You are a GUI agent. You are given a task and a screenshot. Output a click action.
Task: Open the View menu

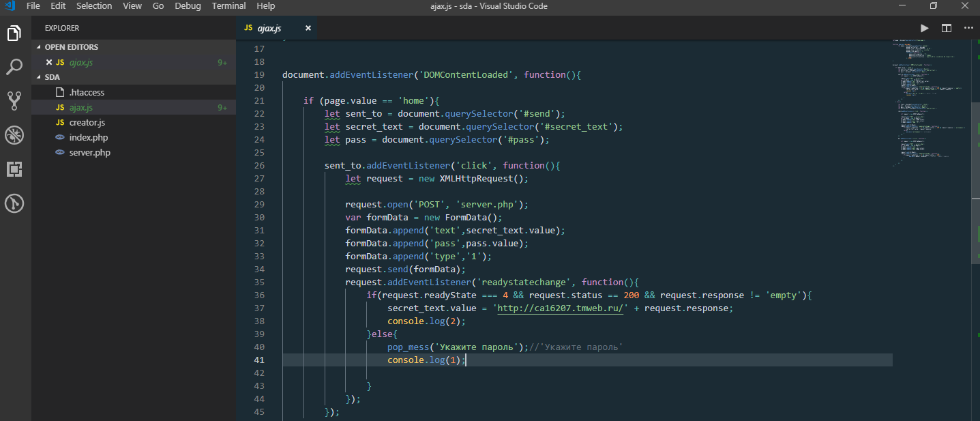tap(133, 6)
